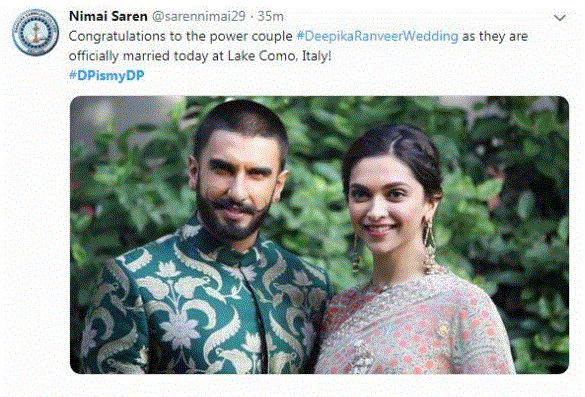The height and width of the screenshot is (397, 585).
Task: Select the blue hashtag on the first line
Action: click(x=377, y=37)
